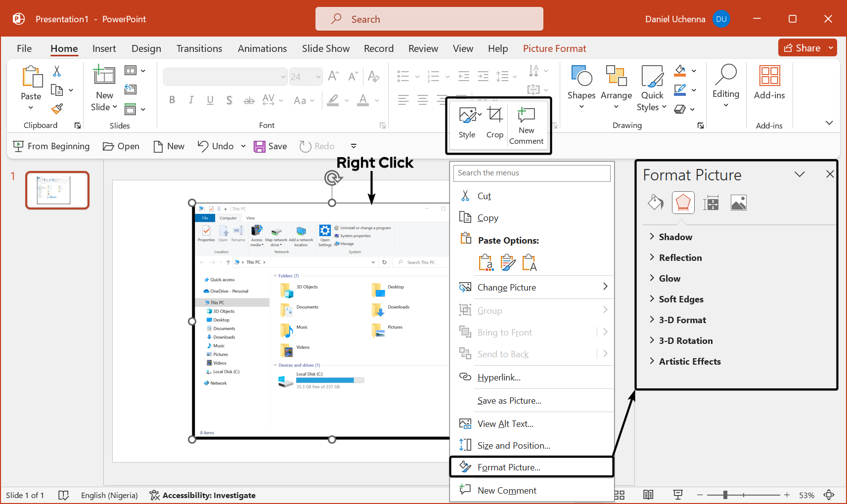Image resolution: width=847 pixels, height=504 pixels.
Task: Open Fill & Line bucket tab
Action: pos(656,203)
